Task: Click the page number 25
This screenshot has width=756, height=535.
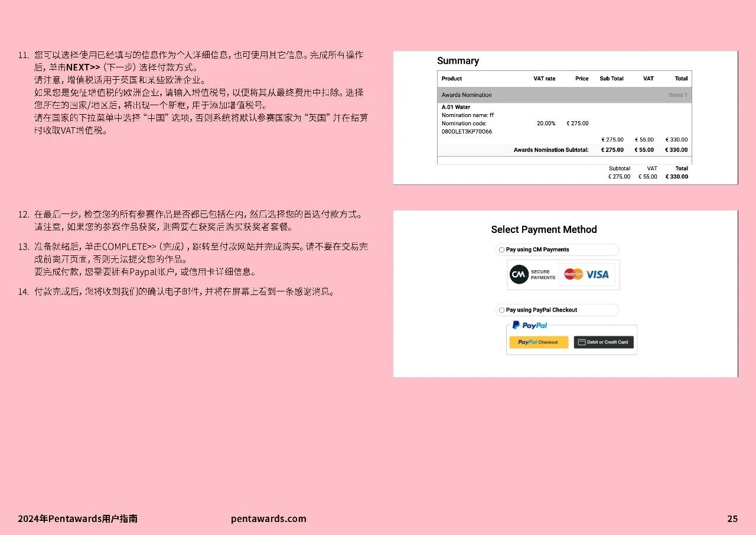Action: (x=732, y=519)
